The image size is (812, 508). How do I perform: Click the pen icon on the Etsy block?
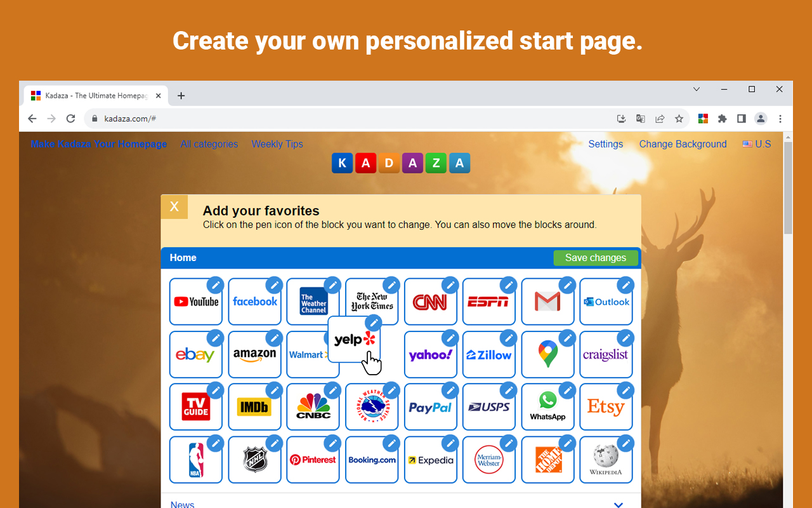[626, 390]
